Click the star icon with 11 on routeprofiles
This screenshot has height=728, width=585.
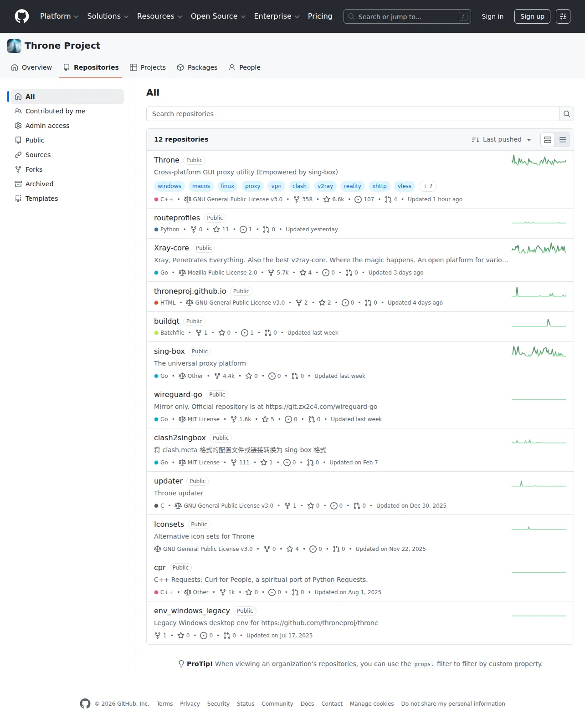pos(216,229)
